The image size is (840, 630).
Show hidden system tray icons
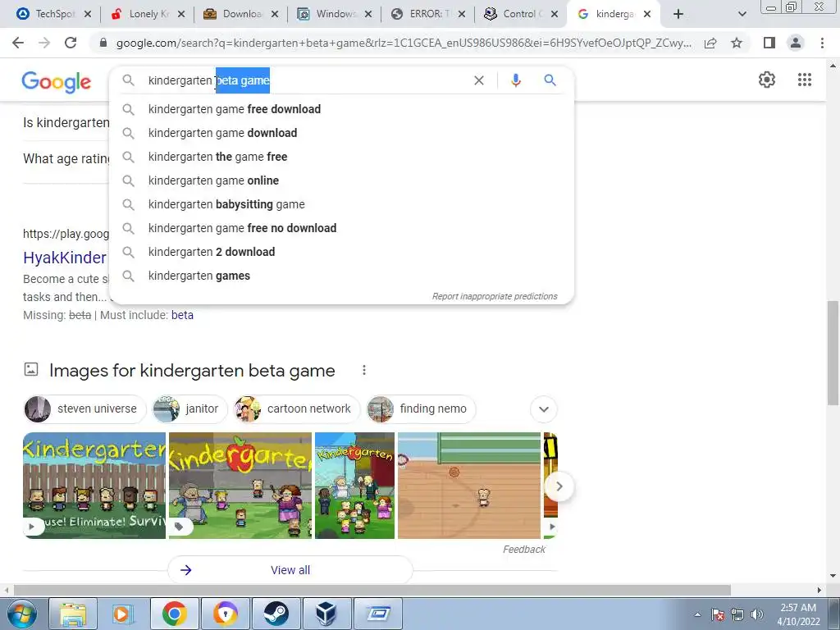coord(697,614)
